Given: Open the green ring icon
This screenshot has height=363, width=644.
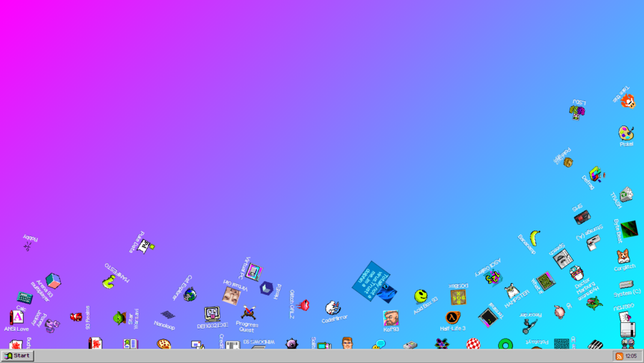Looking at the screenshot, I should coord(505,344).
